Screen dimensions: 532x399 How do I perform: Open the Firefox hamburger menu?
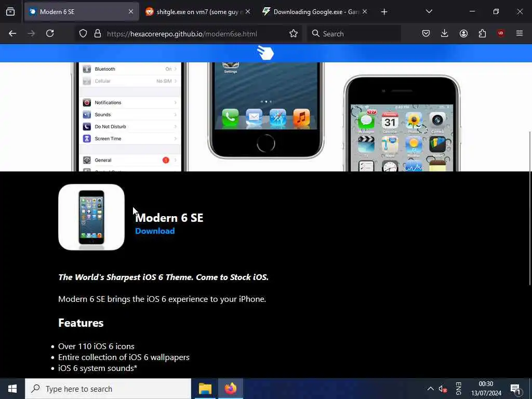(x=520, y=33)
